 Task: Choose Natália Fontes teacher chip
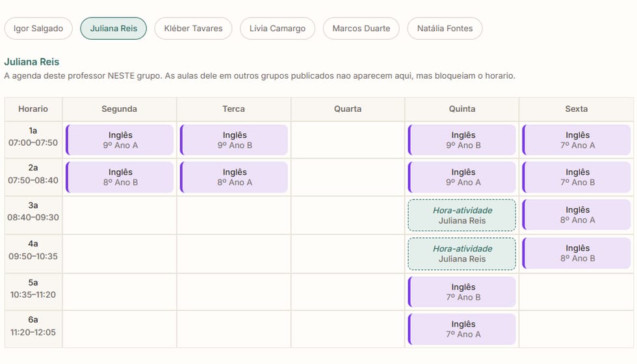445,29
